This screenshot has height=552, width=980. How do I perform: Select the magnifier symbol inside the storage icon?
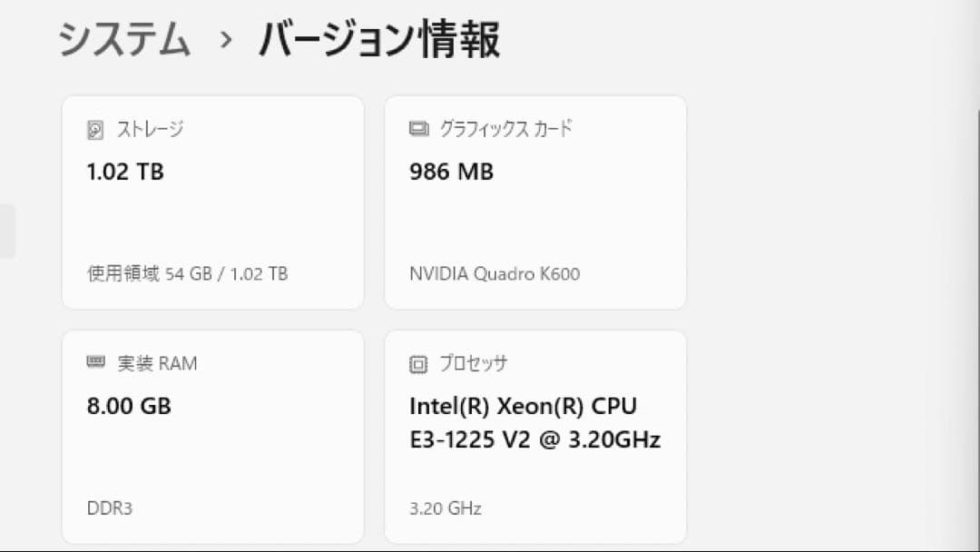click(93, 129)
